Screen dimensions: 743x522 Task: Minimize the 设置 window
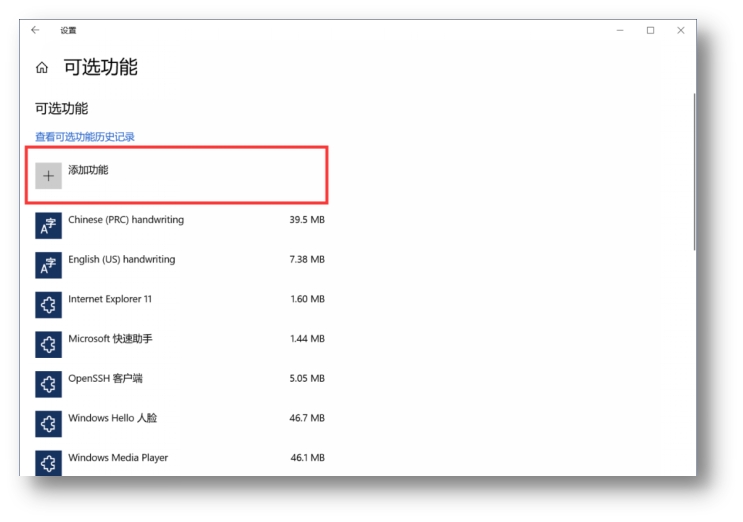point(620,30)
